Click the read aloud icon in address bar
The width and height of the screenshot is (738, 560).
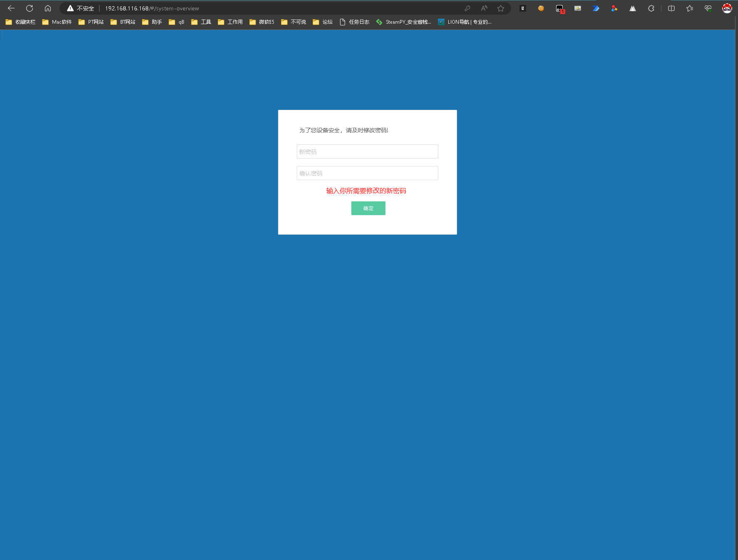[484, 8]
